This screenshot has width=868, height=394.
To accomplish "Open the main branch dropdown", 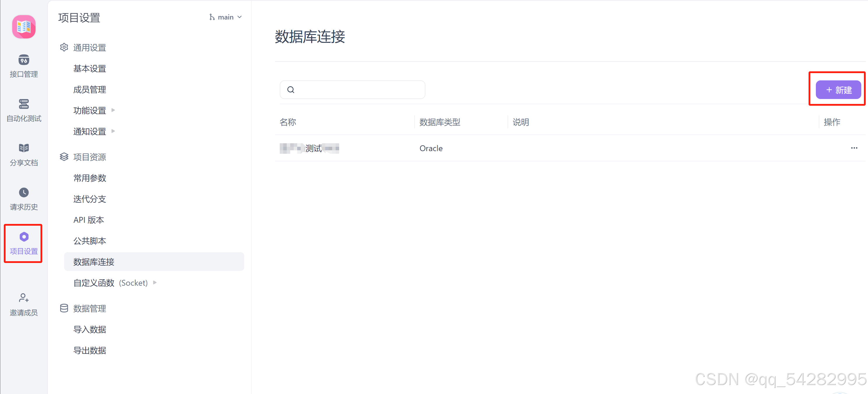I will click(x=226, y=17).
